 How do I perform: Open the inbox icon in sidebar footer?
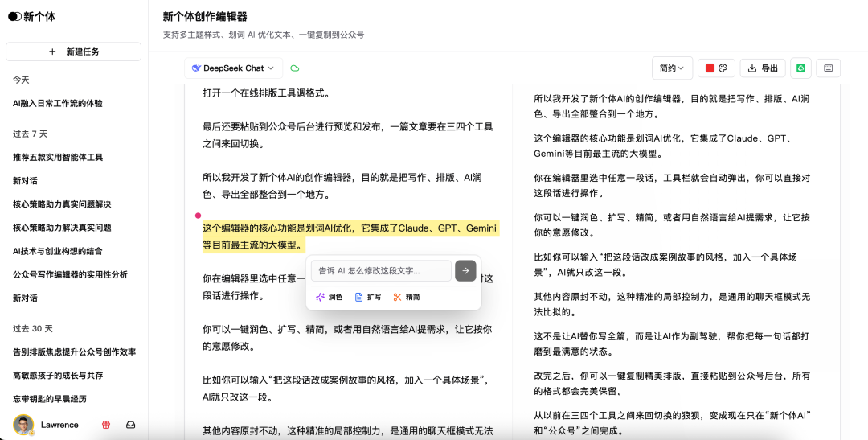tap(130, 425)
